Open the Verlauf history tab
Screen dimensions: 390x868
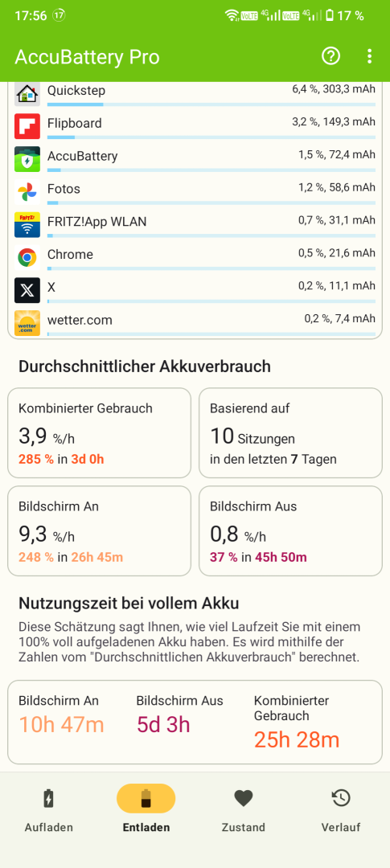pyautogui.click(x=341, y=809)
